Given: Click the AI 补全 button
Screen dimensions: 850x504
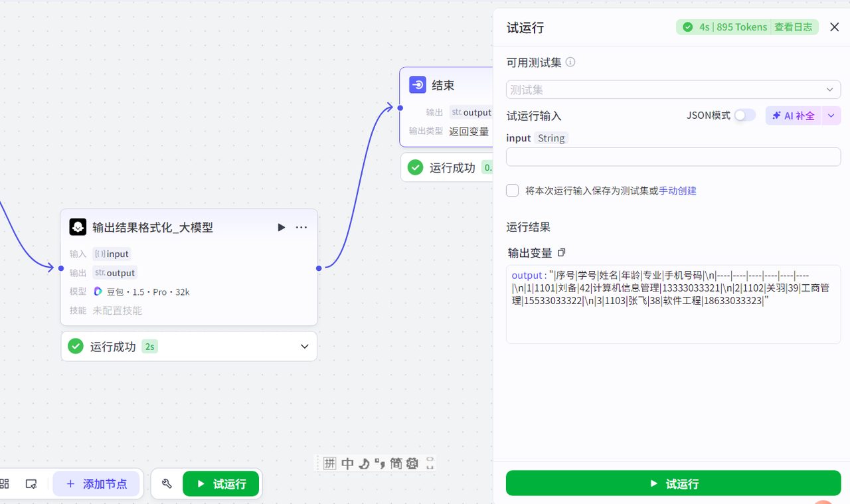Looking at the screenshot, I should click(x=794, y=116).
